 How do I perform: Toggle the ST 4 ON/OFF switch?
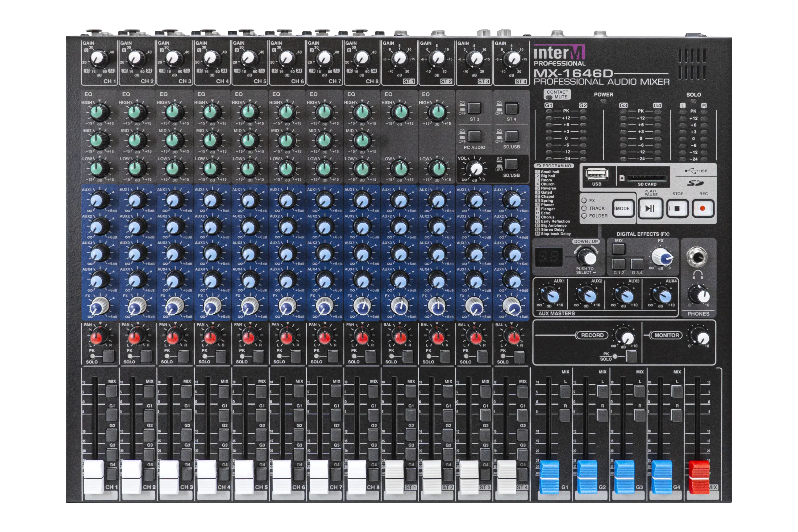point(512,108)
